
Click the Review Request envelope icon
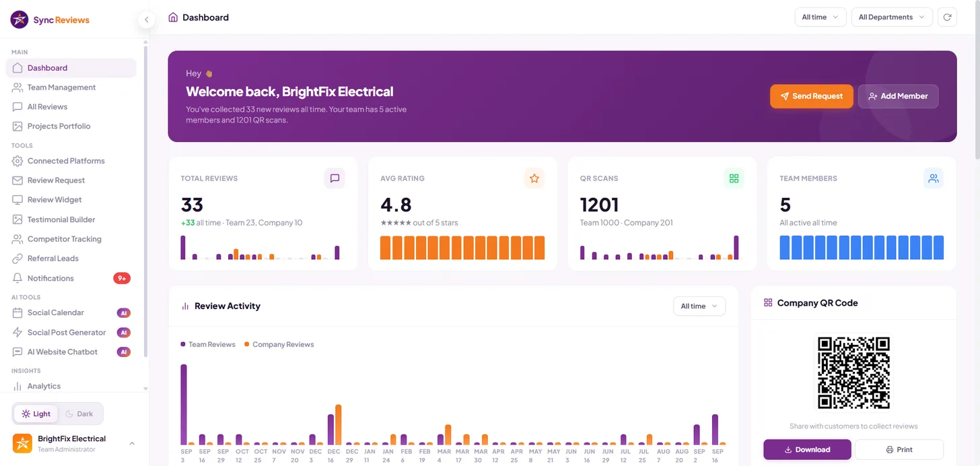click(17, 180)
